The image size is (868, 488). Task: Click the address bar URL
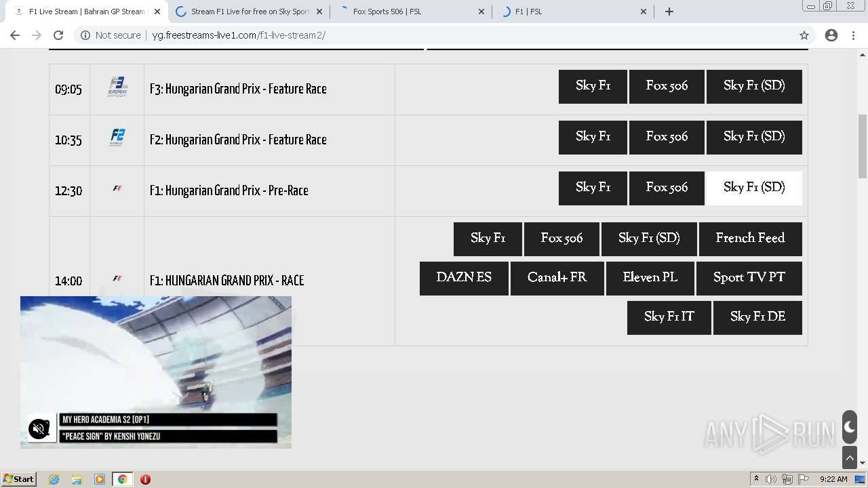tap(239, 35)
